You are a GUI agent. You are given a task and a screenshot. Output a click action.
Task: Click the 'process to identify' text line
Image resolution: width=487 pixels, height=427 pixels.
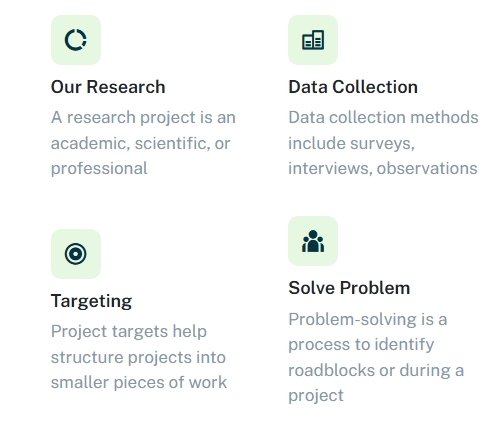point(361,345)
